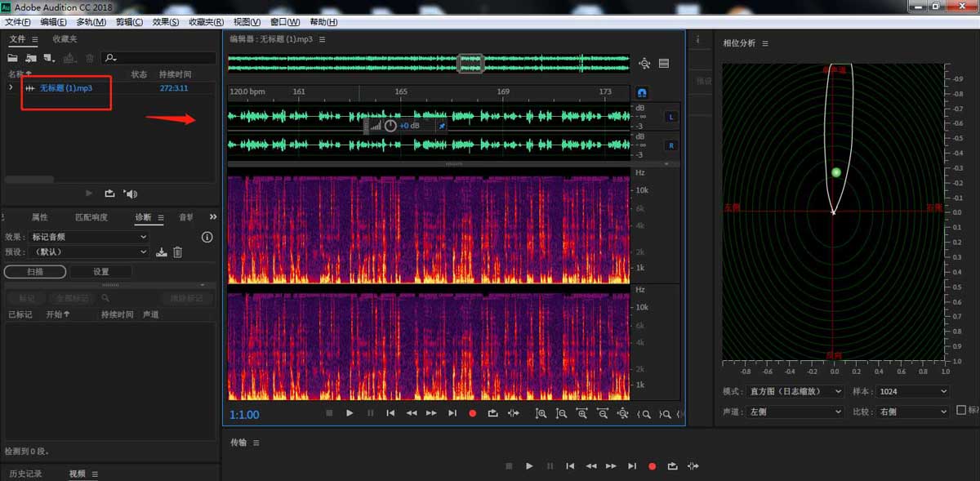Expand the 无标题 (1).mp3 file entry arrow
This screenshot has height=481, width=980.
pos(11,87)
